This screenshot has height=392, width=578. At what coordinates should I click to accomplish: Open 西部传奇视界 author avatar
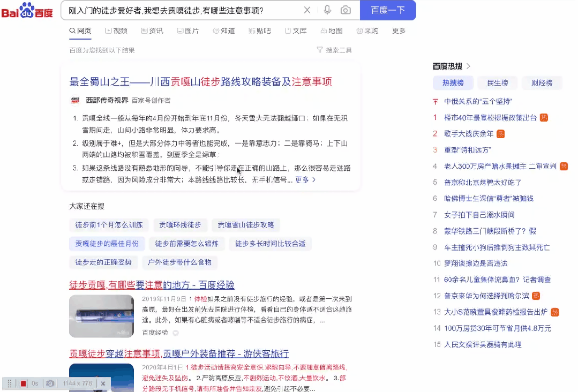75,100
